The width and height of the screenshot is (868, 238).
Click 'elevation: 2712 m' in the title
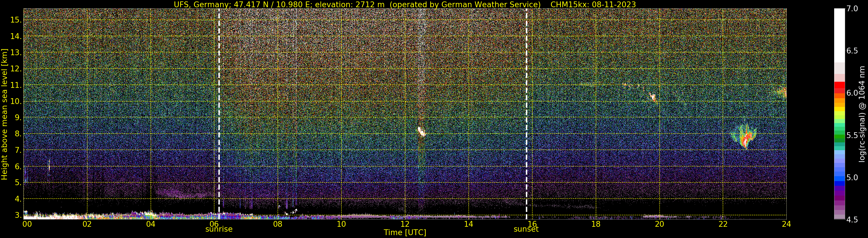349,4
